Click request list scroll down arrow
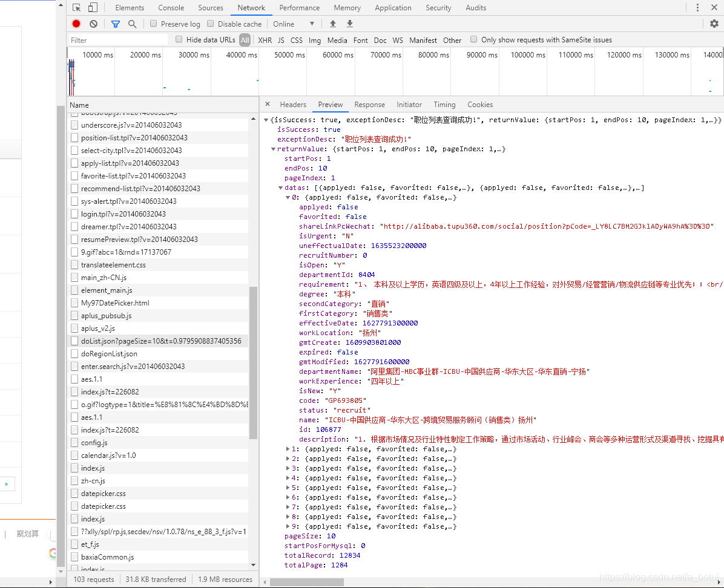The width and height of the screenshot is (724, 588). pos(253,564)
